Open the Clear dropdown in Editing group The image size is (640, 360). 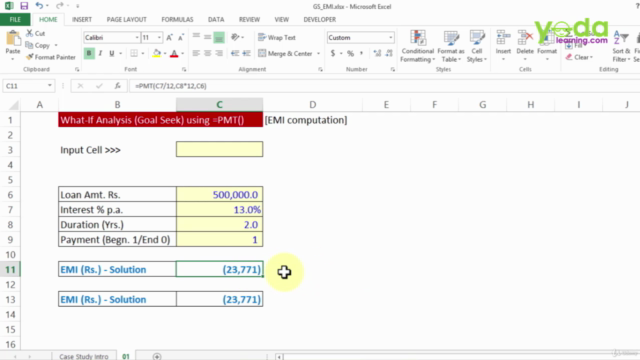point(591,57)
